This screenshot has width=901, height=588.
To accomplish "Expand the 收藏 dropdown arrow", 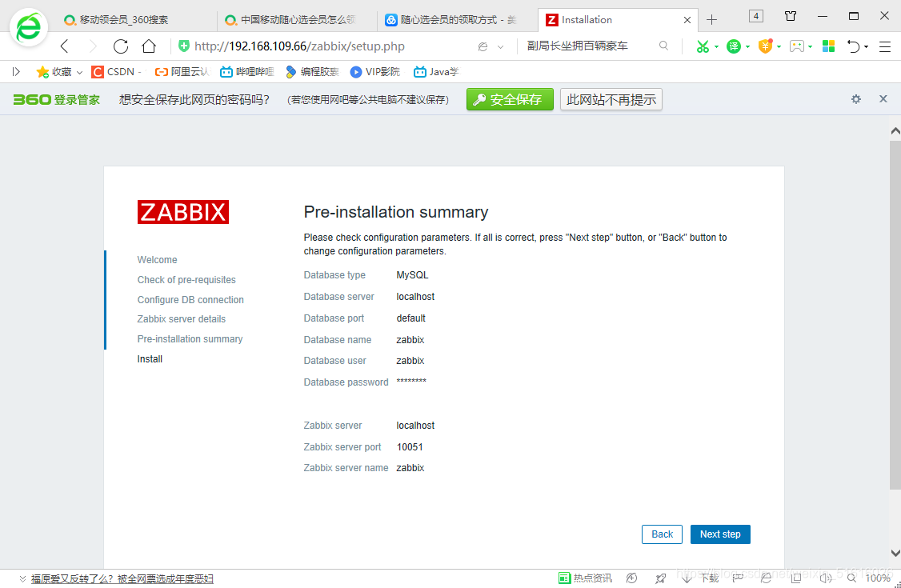I will point(79,72).
